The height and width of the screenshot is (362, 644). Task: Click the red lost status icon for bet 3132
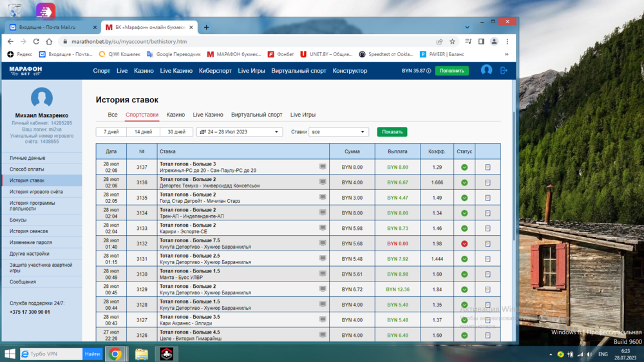(464, 243)
